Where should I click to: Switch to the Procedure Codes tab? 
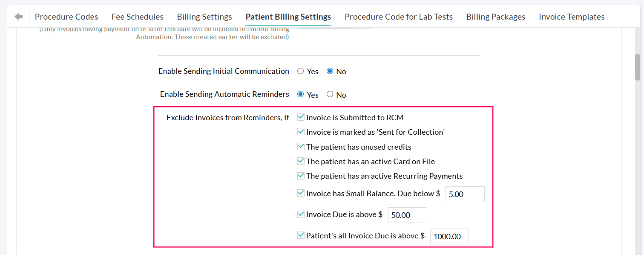coord(66,17)
